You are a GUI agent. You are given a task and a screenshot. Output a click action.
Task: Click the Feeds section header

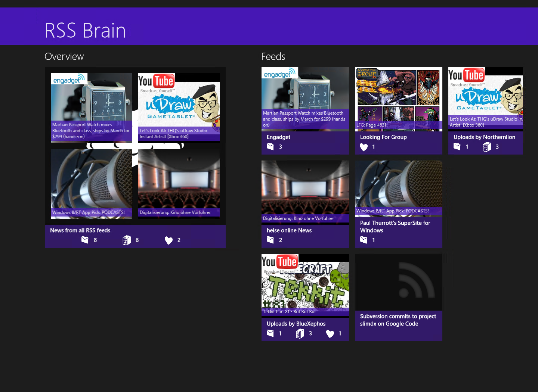[273, 56]
